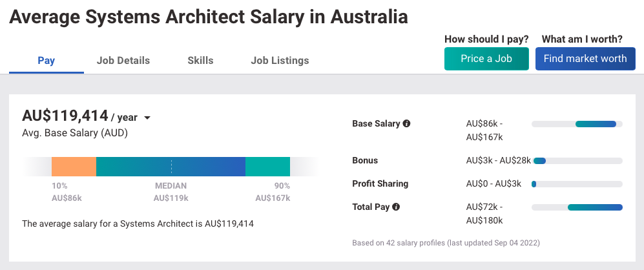Image resolution: width=644 pixels, height=270 pixels.
Task: Open the Skills tab
Action: [x=200, y=61]
